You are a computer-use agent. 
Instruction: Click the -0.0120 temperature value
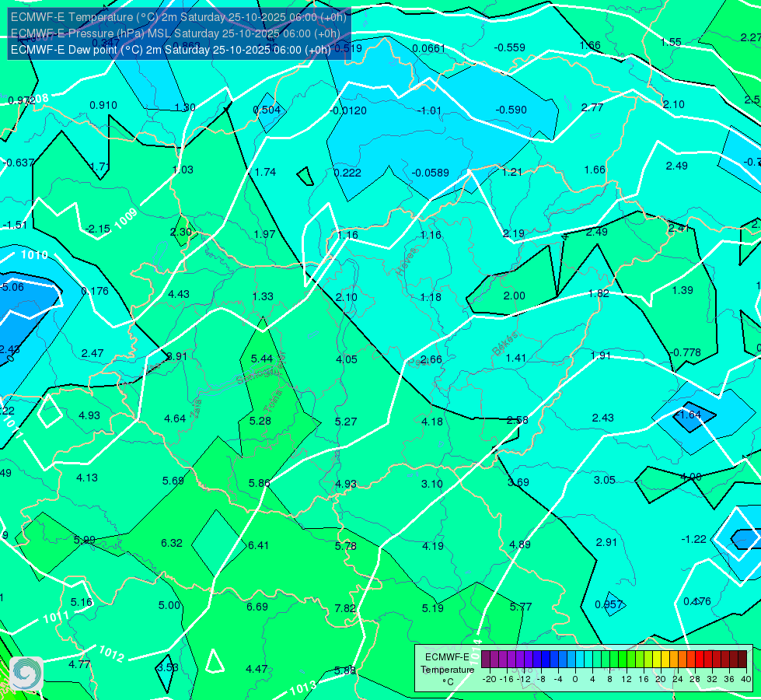(348, 110)
